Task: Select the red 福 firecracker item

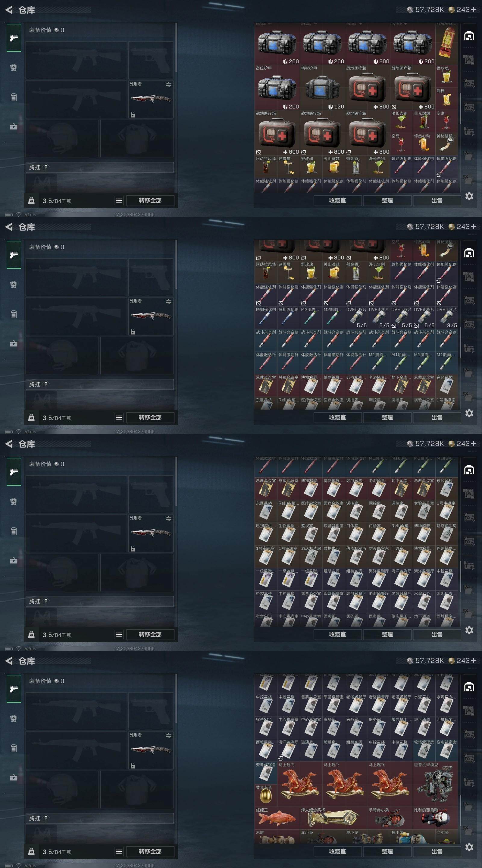Action: point(446,42)
